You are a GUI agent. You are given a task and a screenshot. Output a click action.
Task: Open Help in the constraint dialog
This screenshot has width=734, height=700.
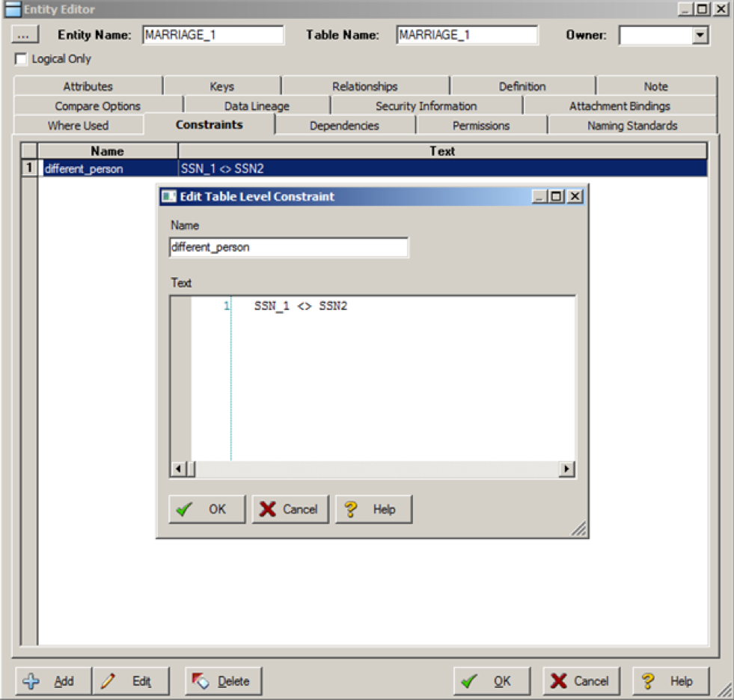coord(373,509)
